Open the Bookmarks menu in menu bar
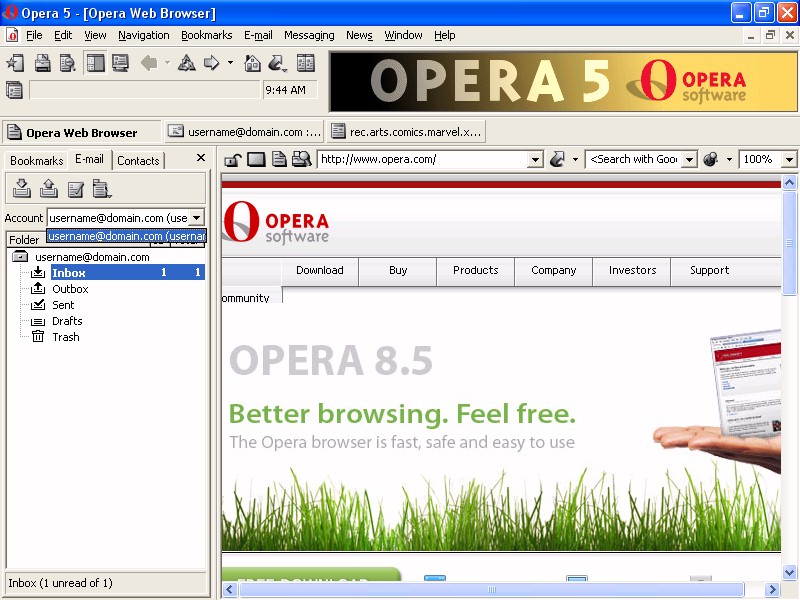The image size is (800, 600). click(207, 35)
